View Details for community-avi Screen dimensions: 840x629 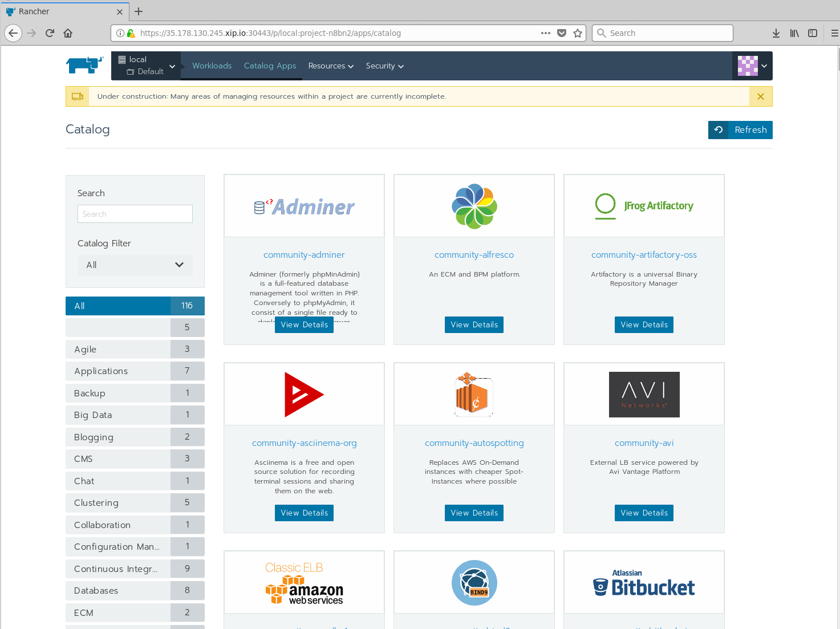coord(644,513)
